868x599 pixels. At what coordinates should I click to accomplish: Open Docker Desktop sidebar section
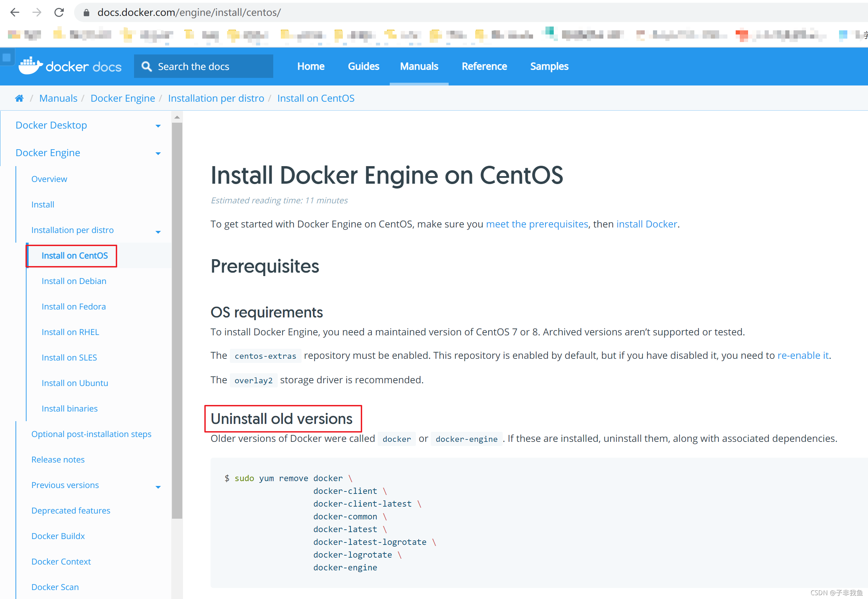(51, 125)
